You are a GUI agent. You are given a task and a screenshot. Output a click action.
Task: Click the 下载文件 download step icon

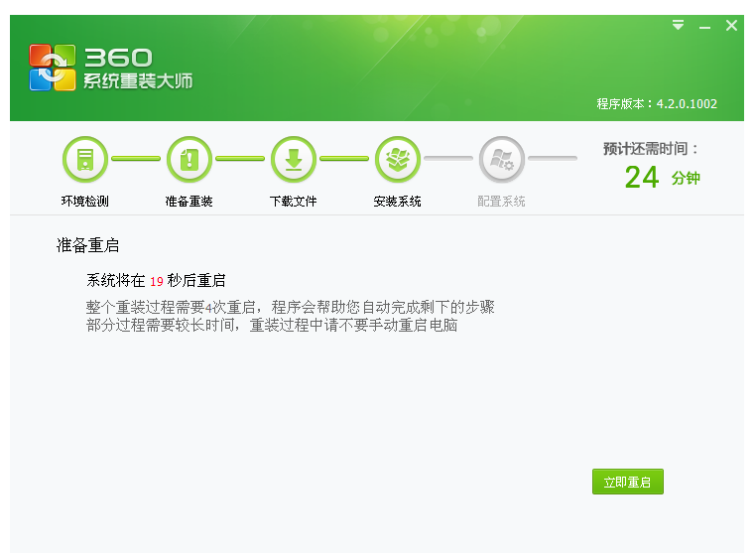coord(294,159)
